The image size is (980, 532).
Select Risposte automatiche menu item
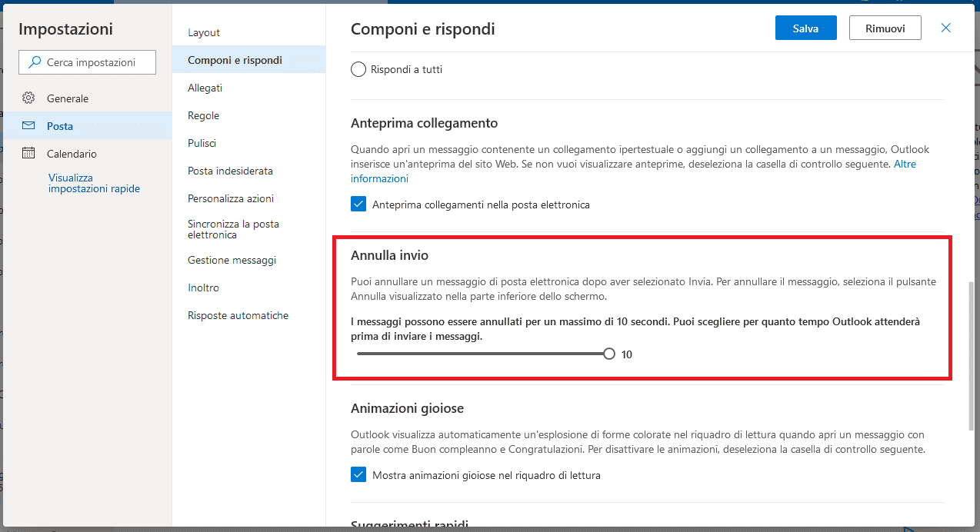tap(238, 315)
